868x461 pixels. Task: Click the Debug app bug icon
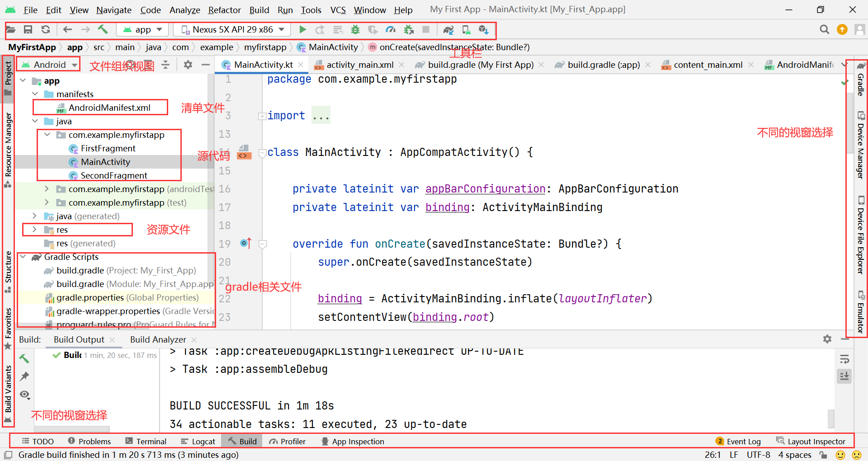click(355, 30)
